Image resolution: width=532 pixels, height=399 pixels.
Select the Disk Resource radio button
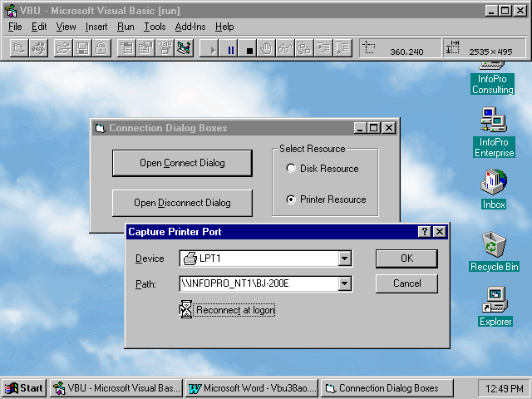coord(291,169)
